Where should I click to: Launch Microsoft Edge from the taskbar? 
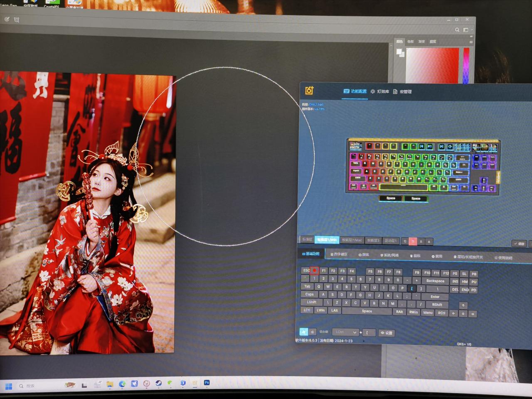click(x=122, y=384)
